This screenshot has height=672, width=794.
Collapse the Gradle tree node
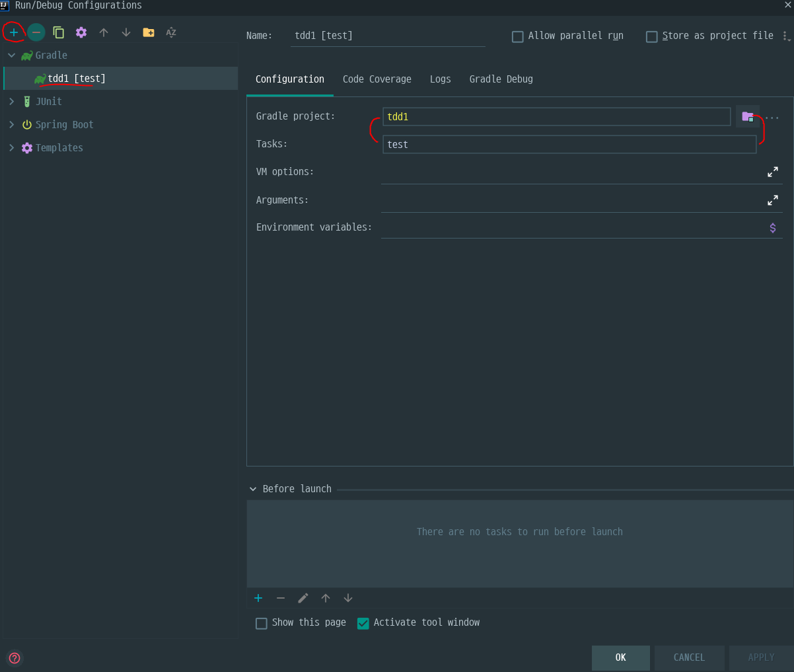(11, 56)
